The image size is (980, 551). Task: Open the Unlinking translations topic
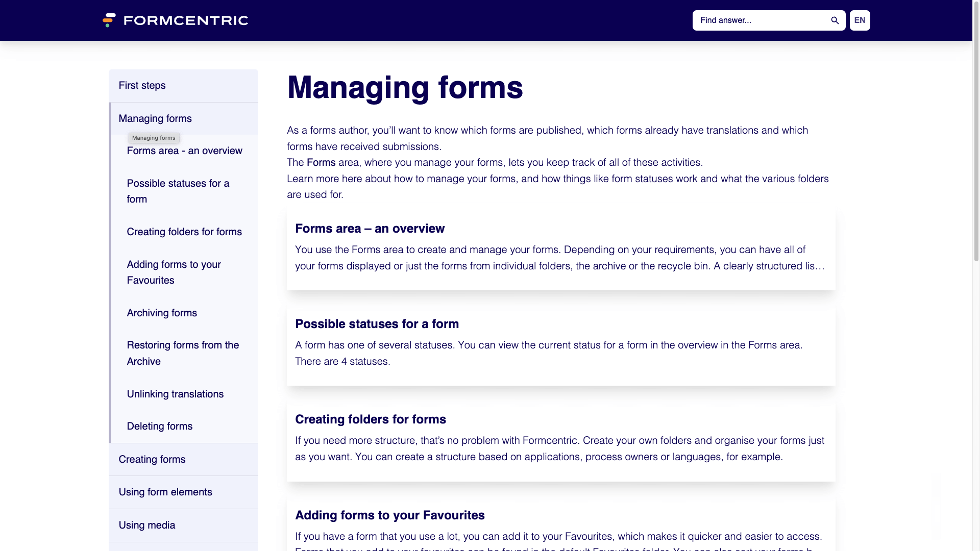[x=175, y=393]
